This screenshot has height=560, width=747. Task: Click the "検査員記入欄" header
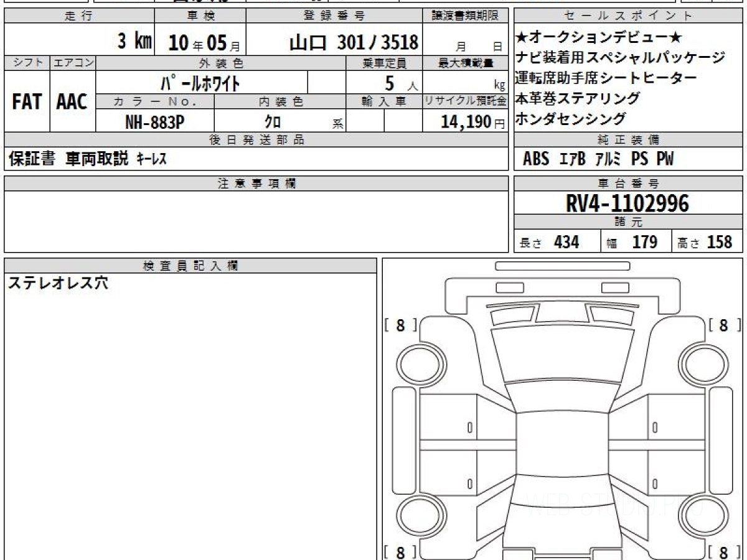[190, 265]
